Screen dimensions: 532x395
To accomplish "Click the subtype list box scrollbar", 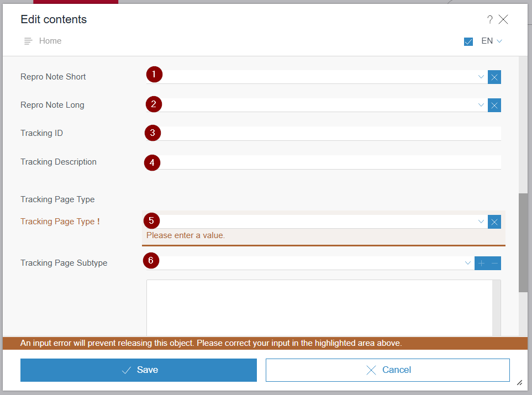I will pyautogui.click(x=497, y=308).
